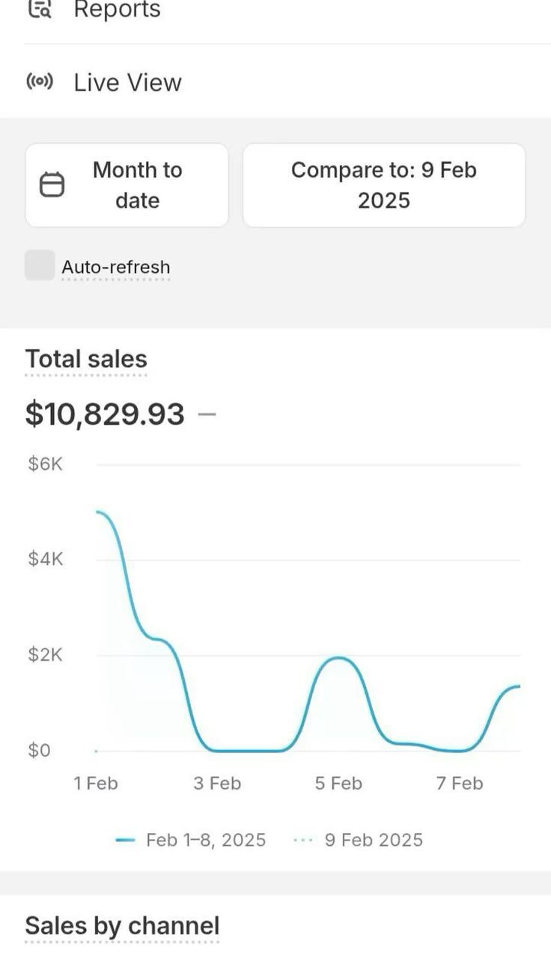Image resolution: width=551 pixels, height=980 pixels.
Task: Click the chart peak at 1 Feb
Action: tap(98, 512)
